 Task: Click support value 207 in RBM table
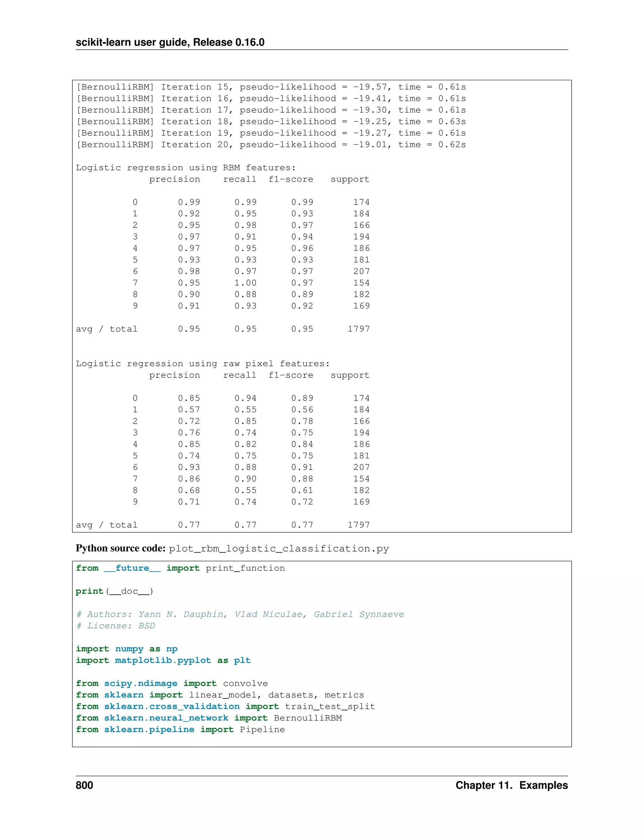tap(361, 271)
